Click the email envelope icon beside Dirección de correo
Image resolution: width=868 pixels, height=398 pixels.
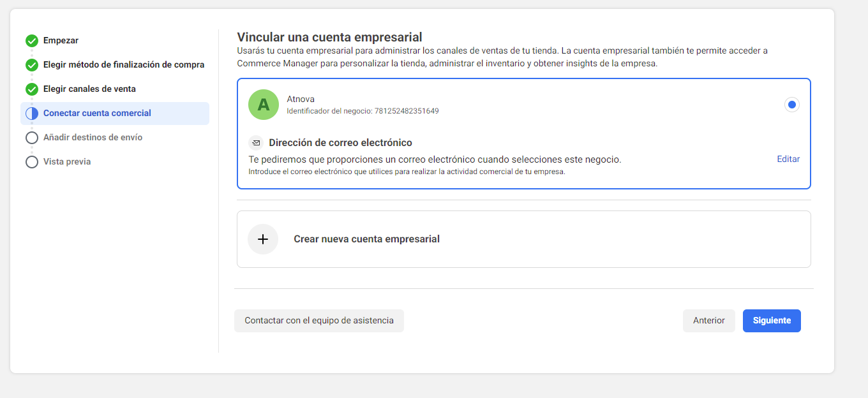(x=256, y=143)
